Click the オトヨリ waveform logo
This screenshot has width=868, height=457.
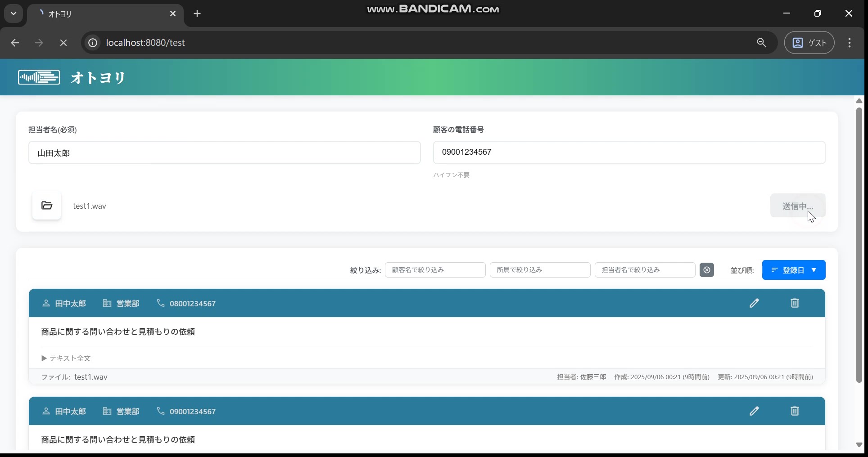tap(39, 77)
